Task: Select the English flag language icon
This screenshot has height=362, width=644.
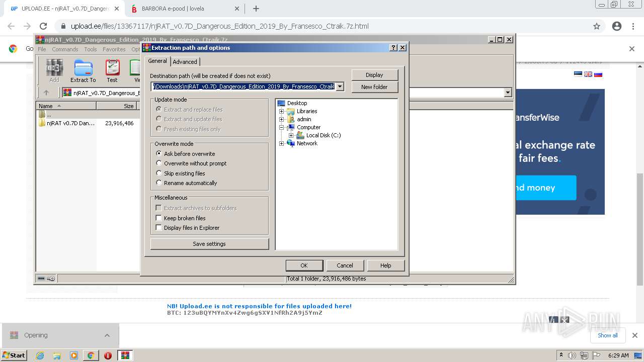Action: (x=588, y=74)
